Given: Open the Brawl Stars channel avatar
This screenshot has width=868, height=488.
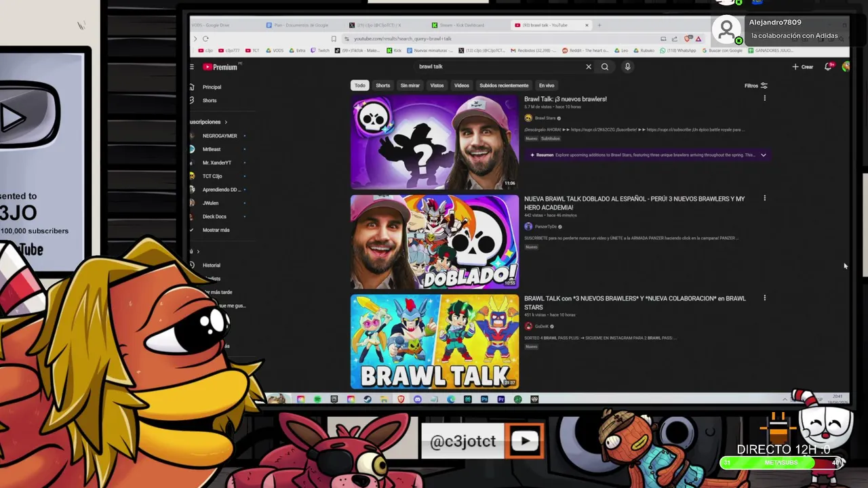Looking at the screenshot, I should point(528,118).
